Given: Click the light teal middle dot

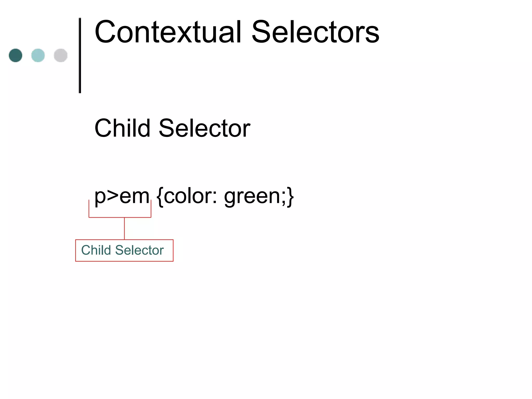Looking at the screenshot, I should 38,55.
